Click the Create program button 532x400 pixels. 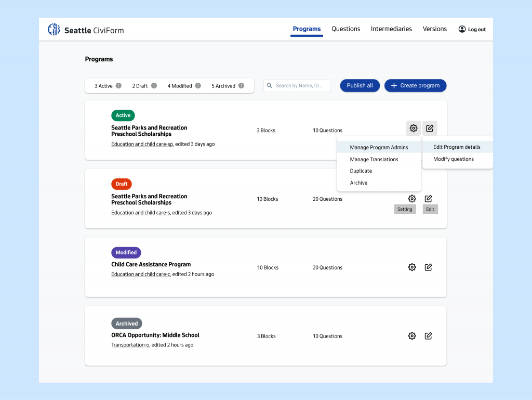(415, 86)
